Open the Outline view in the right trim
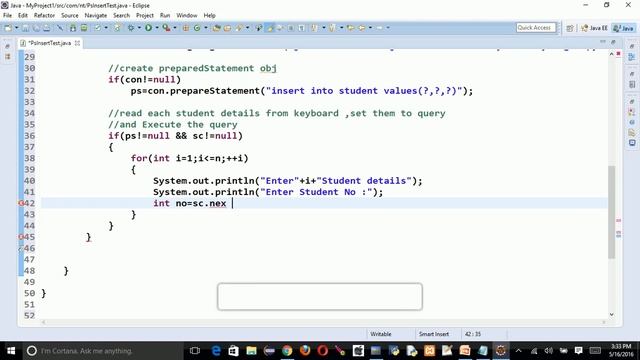Screen dimensions: 640x360 click(632, 57)
